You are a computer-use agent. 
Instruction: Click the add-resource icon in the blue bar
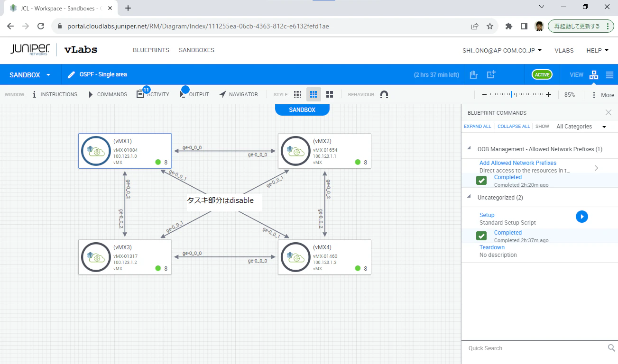(491, 74)
